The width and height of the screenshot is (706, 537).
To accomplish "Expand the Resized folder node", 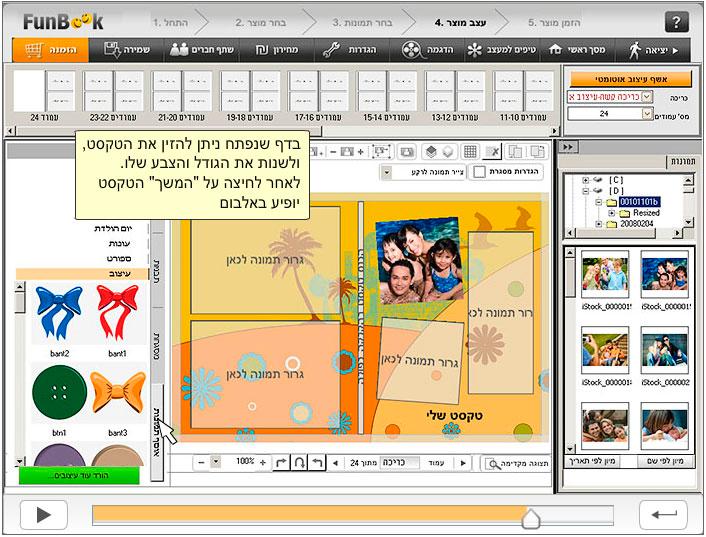I will click(x=611, y=213).
